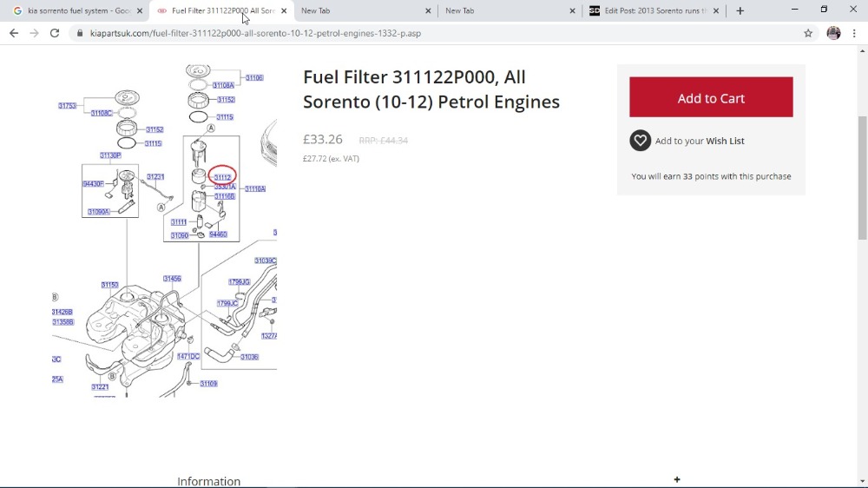
Task: Reload the current page
Action: (x=54, y=33)
